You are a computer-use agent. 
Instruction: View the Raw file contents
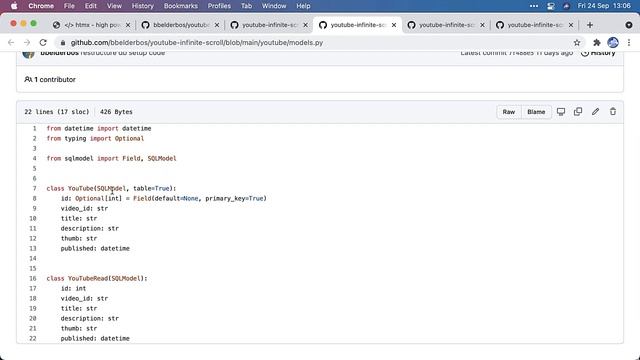509,112
